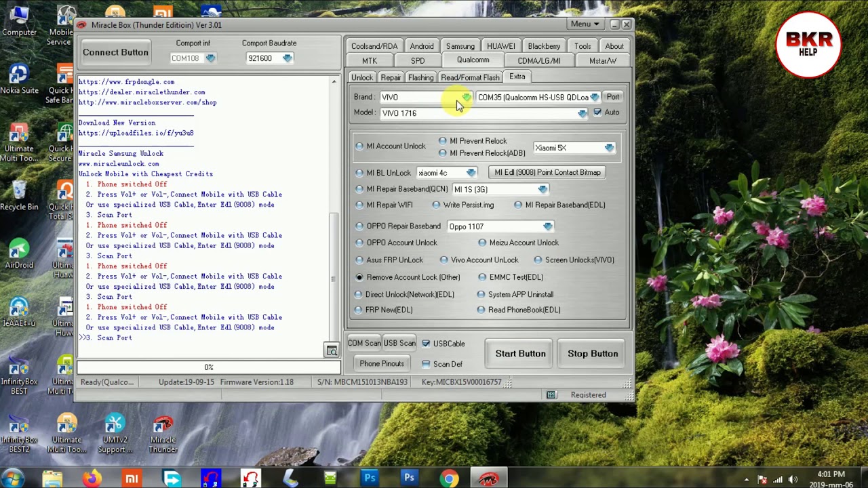868x488 pixels.
Task: Click the log scrollbar up arrow
Action: coord(334,82)
